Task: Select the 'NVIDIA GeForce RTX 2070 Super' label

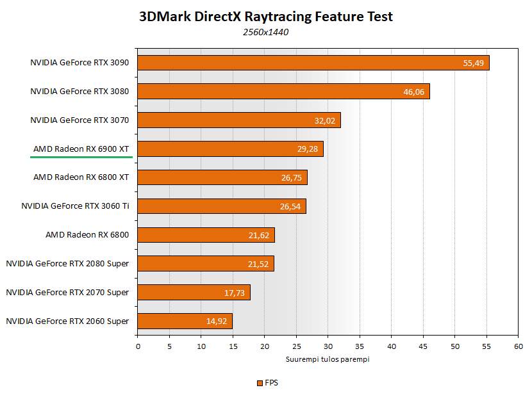Action: tap(67, 293)
